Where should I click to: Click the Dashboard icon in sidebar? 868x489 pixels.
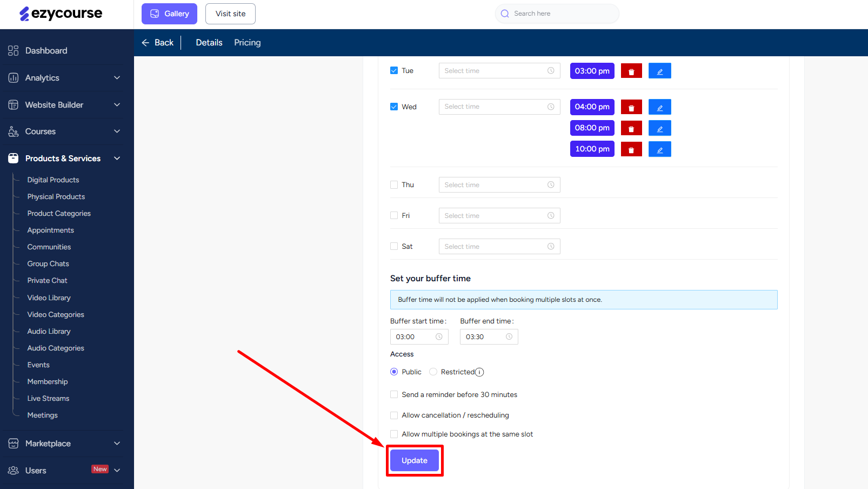pyautogui.click(x=14, y=51)
